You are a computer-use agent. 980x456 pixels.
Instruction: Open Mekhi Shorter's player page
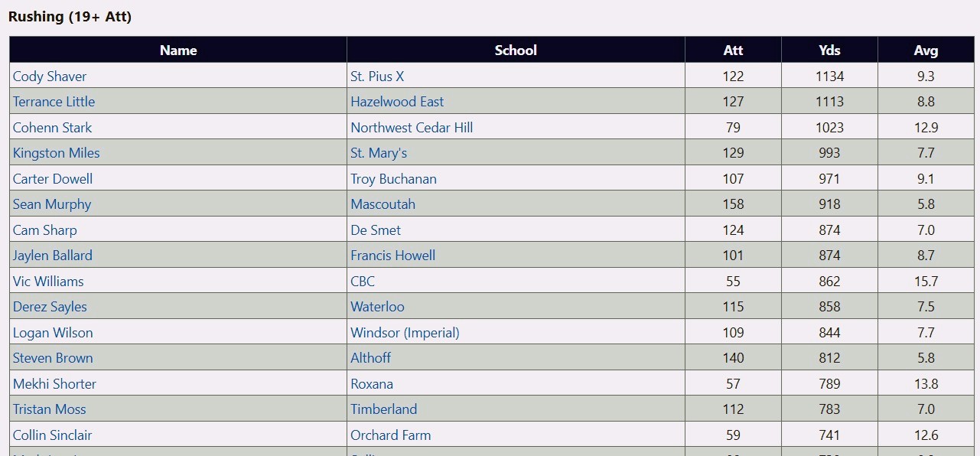[54, 384]
